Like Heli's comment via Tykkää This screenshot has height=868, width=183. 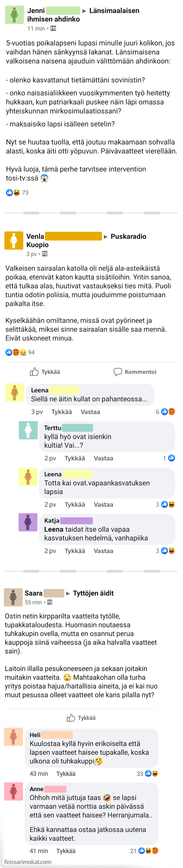pos(66,774)
